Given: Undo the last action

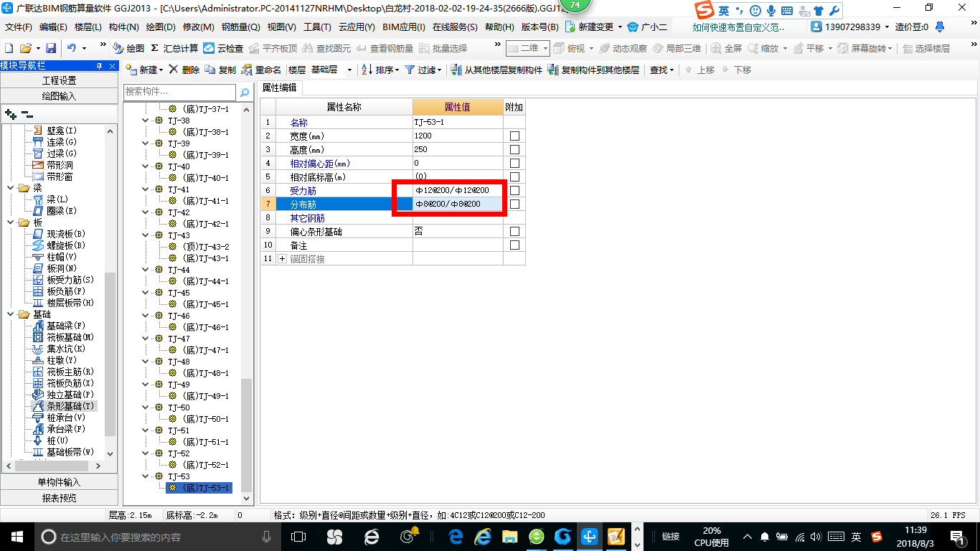Looking at the screenshot, I should point(72,48).
